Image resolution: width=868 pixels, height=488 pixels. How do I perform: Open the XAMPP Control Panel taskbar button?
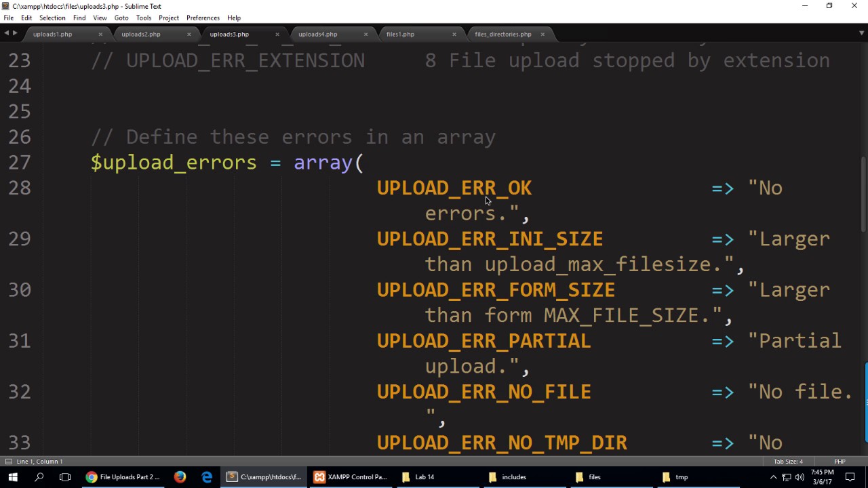(x=351, y=477)
